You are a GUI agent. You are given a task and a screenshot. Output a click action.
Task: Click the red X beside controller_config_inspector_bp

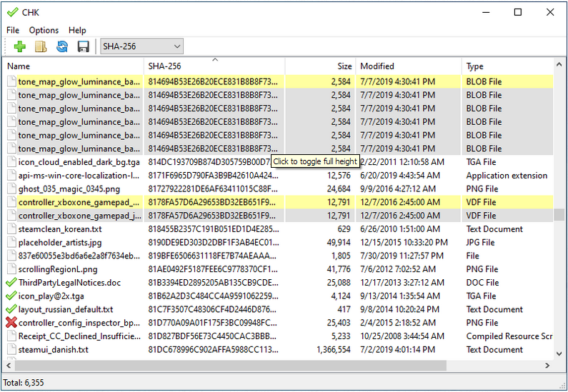tap(11, 323)
